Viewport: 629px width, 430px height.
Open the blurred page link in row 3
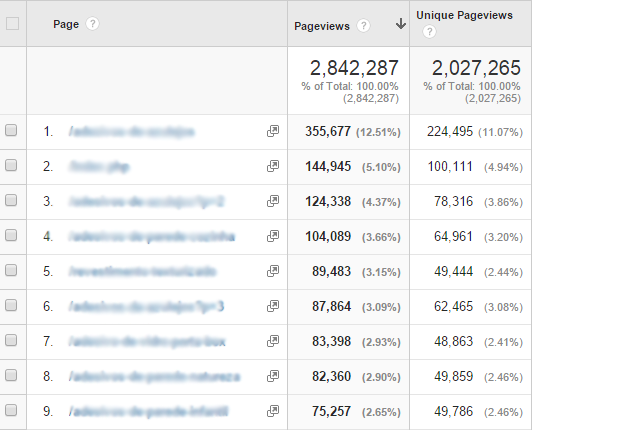[x=146, y=201]
